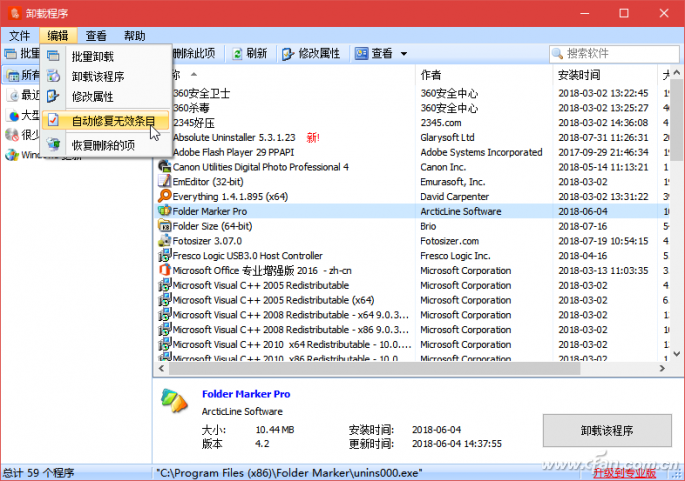Open the 帮助 menu
This screenshot has width=685, height=481.
click(x=135, y=36)
